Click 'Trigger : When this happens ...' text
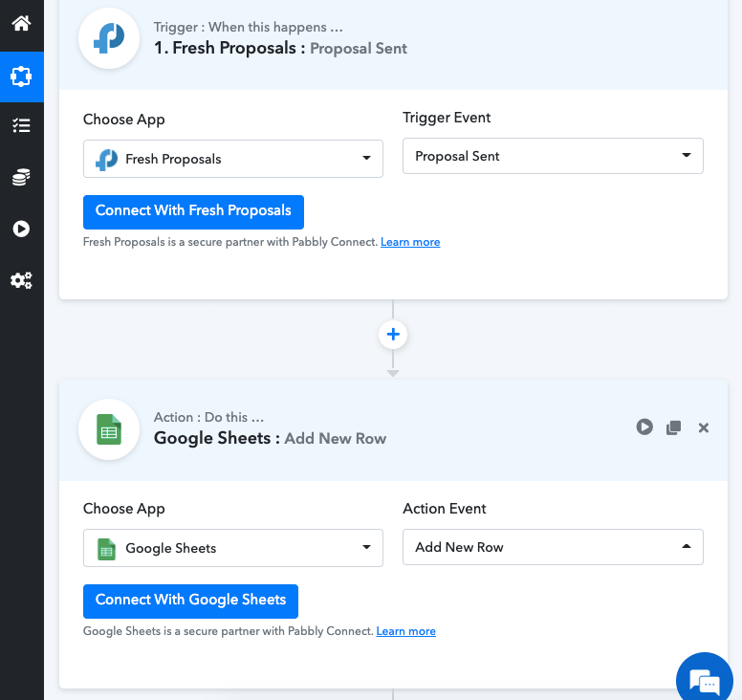Image resolution: width=742 pixels, height=700 pixels. (249, 28)
